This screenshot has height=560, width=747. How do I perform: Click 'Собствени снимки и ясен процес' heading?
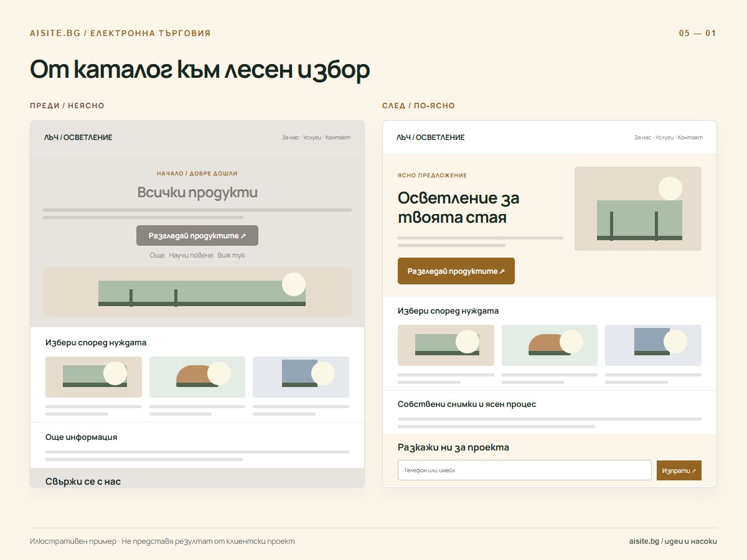click(x=467, y=404)
